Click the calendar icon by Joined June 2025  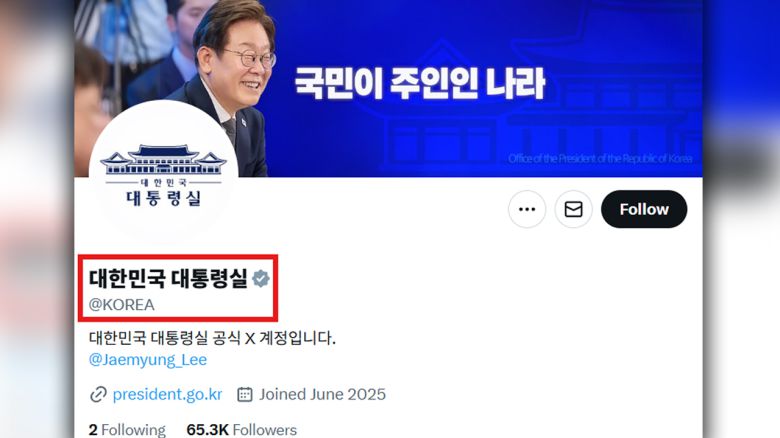click(x=245, y=394)
